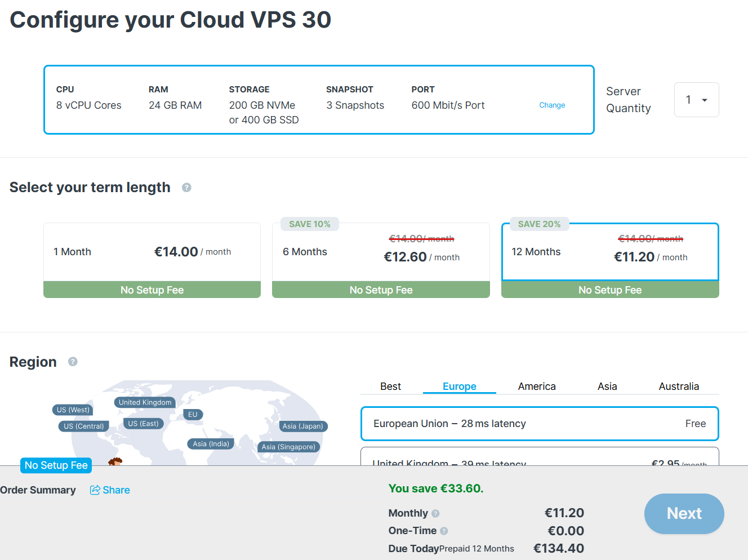Click the Monthly help question mark icon
748x560 pixels.
click(435, 513)
